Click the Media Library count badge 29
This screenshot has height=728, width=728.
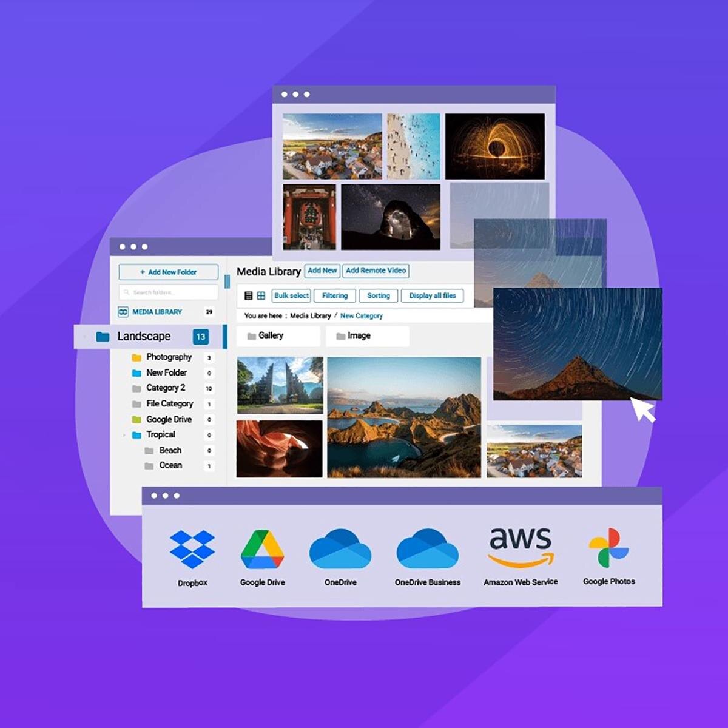point(209,312)
